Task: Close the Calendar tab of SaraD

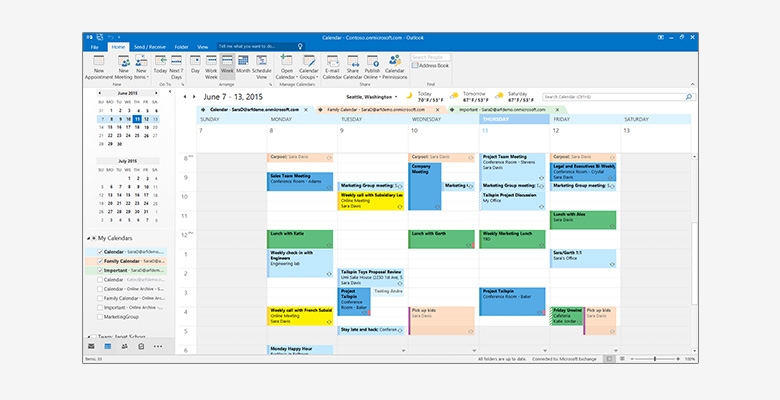Action: click(x=306, y=109)
